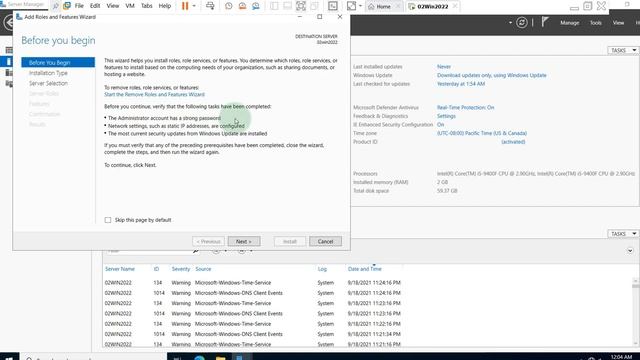This screenshot has width=640, height=360.
Task: Click the VMware library icon left of File
Action: [x=67, y=6]
